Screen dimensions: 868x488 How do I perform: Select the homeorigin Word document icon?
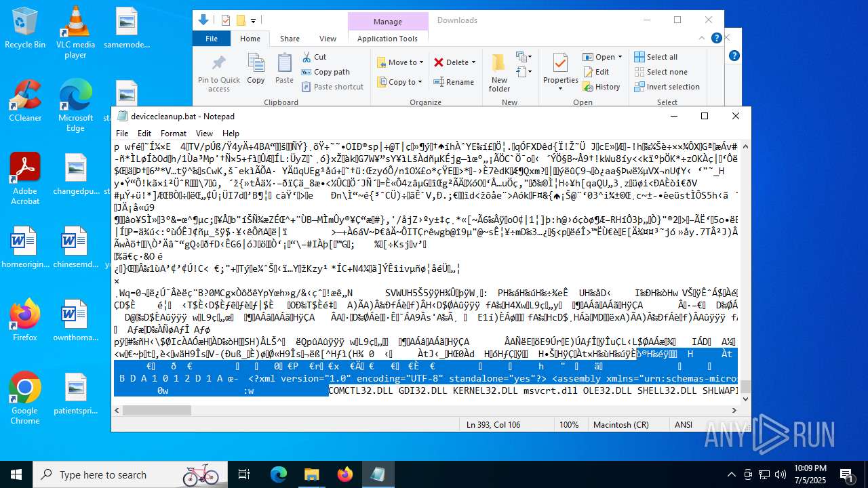24,247
